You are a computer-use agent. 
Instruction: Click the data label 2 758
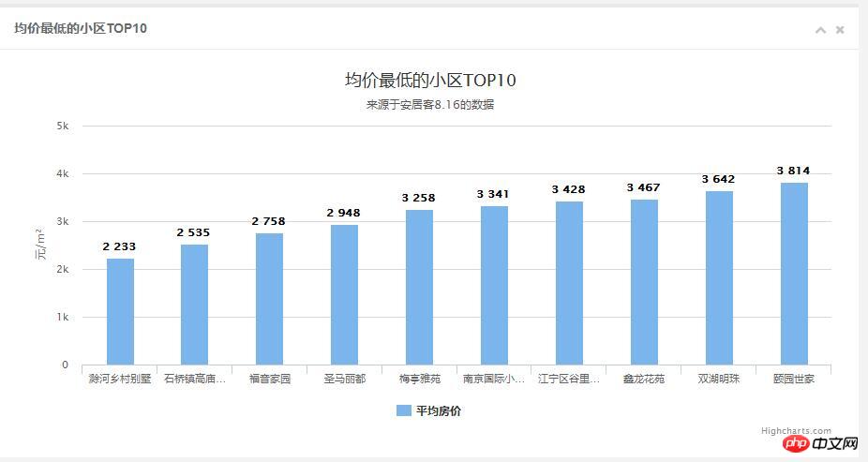click(268, 221)
